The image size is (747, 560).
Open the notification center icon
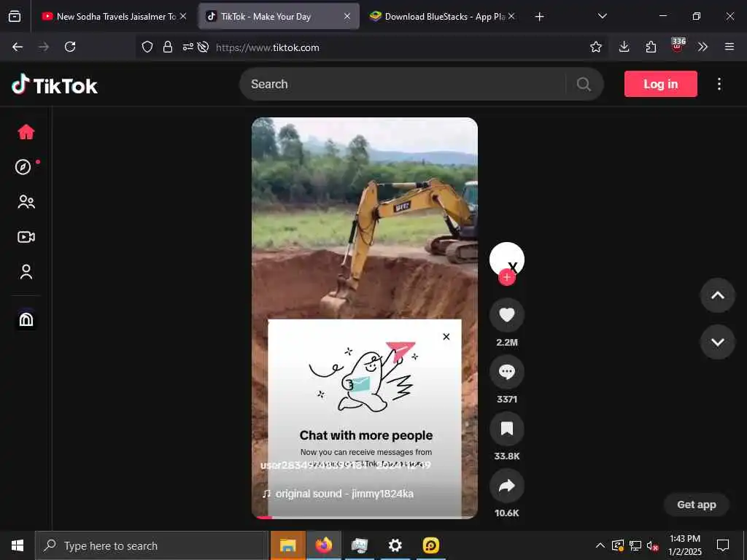click(723, 545)
